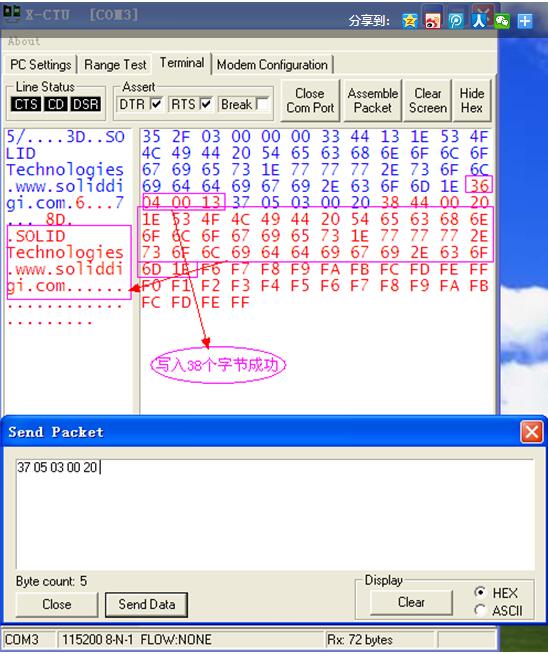Close the Send Packet dialog
Screen dimensions: 548x654
click(x=532, y=432)
